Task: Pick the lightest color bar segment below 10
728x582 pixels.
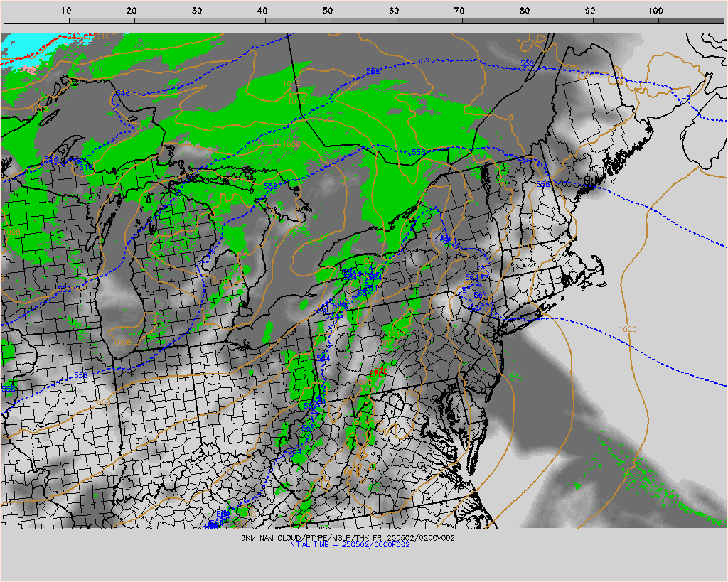Action: click(x=36, y=21)
